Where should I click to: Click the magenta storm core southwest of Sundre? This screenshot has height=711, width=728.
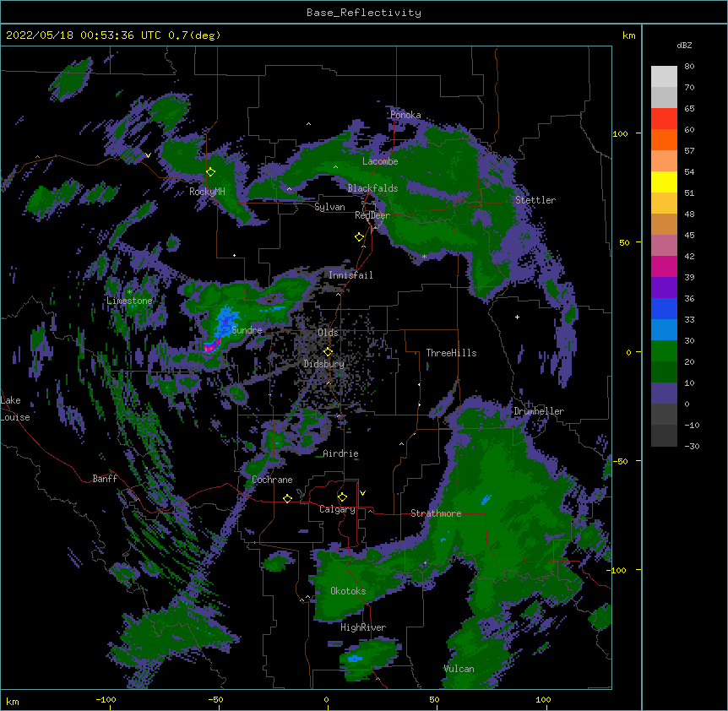click(210, 347)
